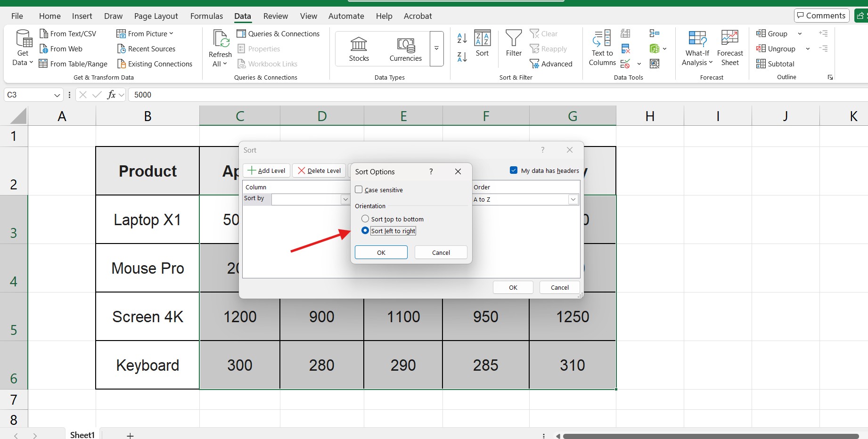Click OK in Sort Options dialog
This screenshot has height=439, width=868.
[381, 252]
